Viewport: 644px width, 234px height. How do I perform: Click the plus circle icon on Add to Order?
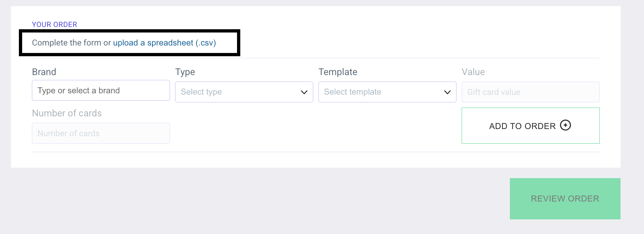pos(565,125)
